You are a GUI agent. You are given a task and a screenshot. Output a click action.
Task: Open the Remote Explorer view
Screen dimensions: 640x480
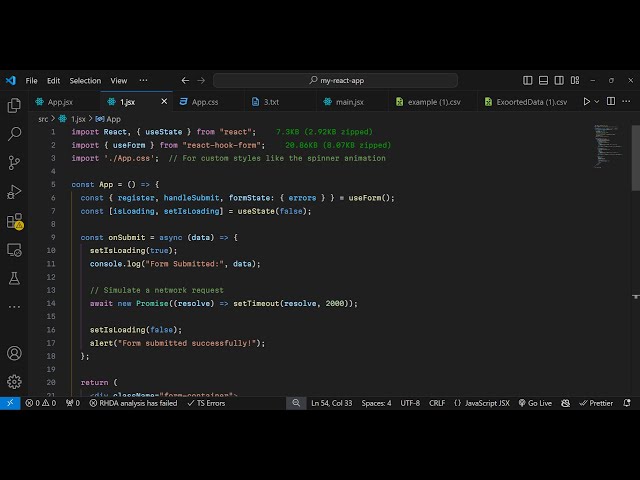[x=14, y=250]
